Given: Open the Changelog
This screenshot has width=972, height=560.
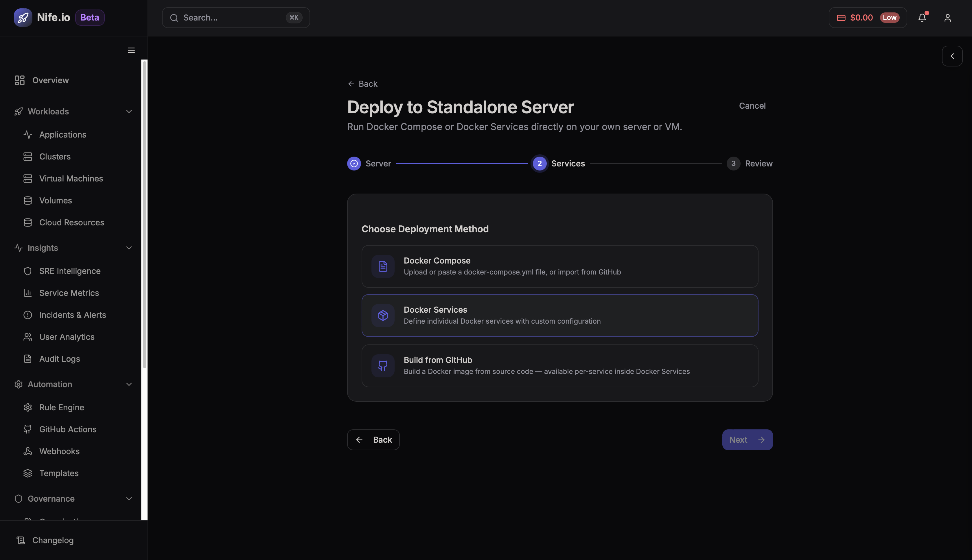Looking at the screenshot, I should [x=53, y=540].
